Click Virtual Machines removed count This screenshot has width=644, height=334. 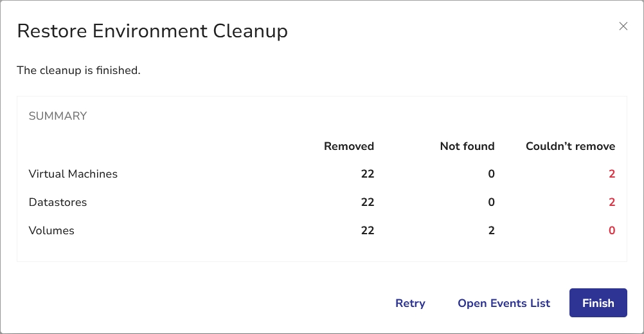tap(367, 174)
